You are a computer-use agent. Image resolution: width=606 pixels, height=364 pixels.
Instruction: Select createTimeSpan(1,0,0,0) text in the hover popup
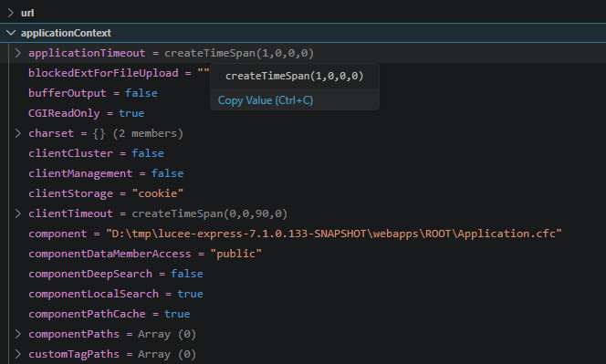click(x=295, y=76)
